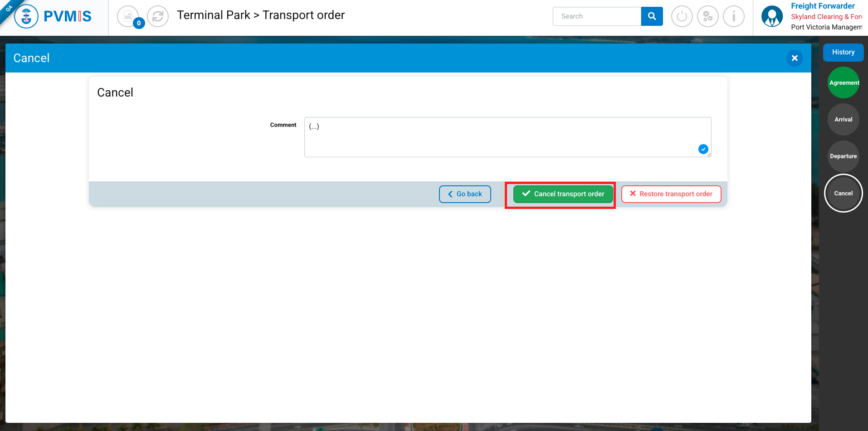Open the documents icon in header
Image resolution: width=868 pixels, height=431 pixels.
128,16
